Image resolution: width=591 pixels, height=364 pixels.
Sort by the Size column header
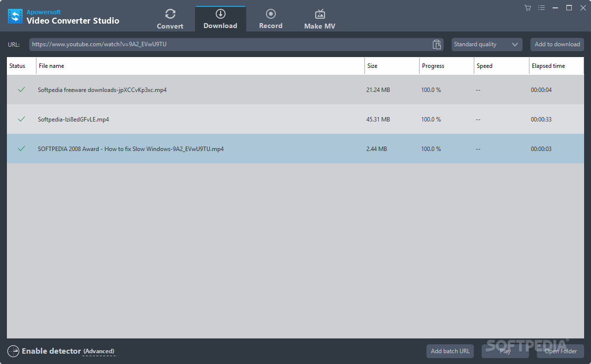point(392,66)
